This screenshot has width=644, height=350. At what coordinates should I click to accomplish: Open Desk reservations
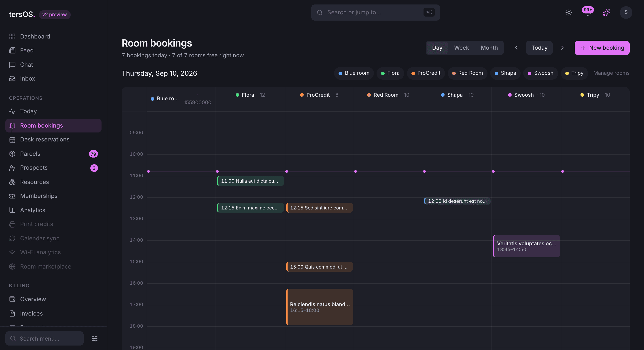click(x=53, y=140)
